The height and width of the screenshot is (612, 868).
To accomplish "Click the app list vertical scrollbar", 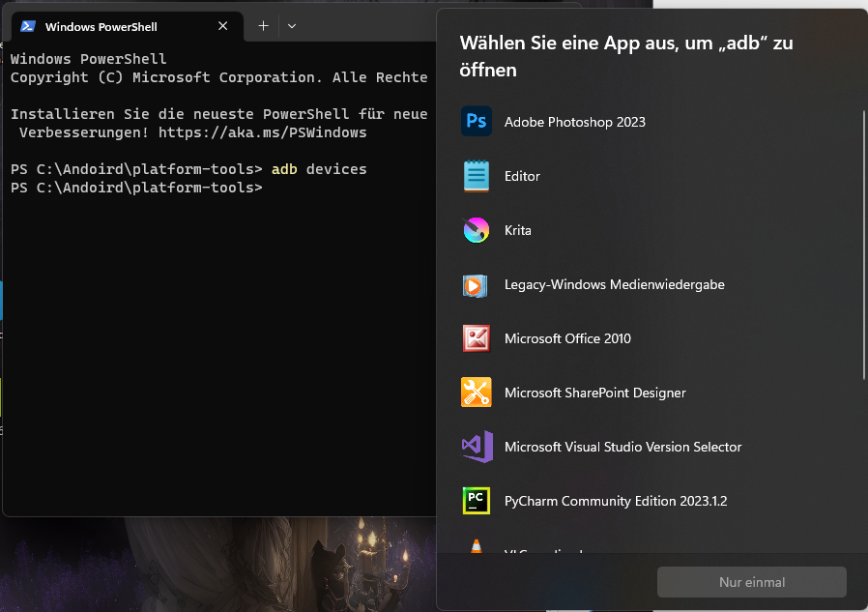I will click(863, 245).
